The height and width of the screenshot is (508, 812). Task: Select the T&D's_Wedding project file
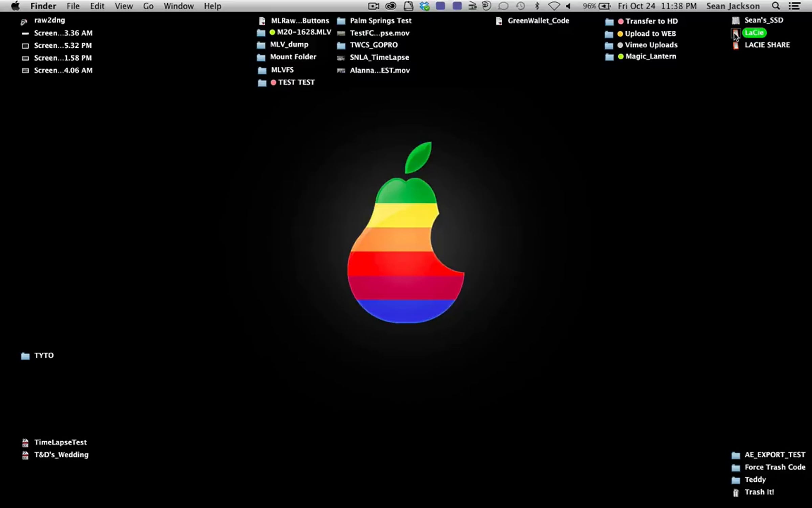click(61, 455)
